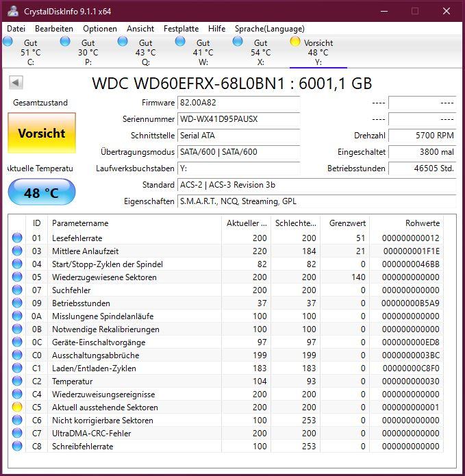Click the CrystalDiskInfo app icon in title bar
This screenshot has width=465, height=476.
[13, 11]
